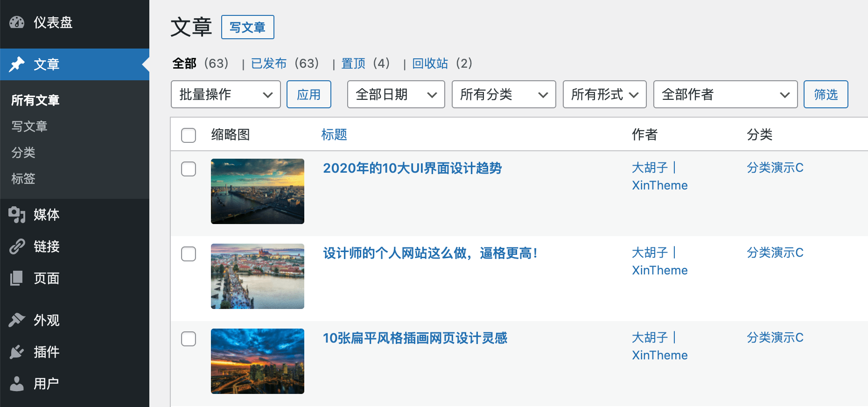Select the Appearance (外观) brush icon

click(17, 320)
